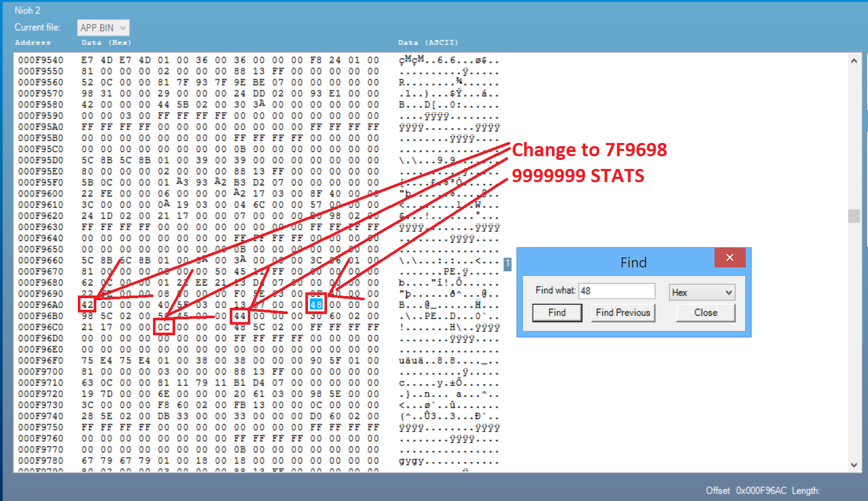This screenshot has width=868, height=501.
Task: Close the Find dialog with red X
Action: (730, 257)
